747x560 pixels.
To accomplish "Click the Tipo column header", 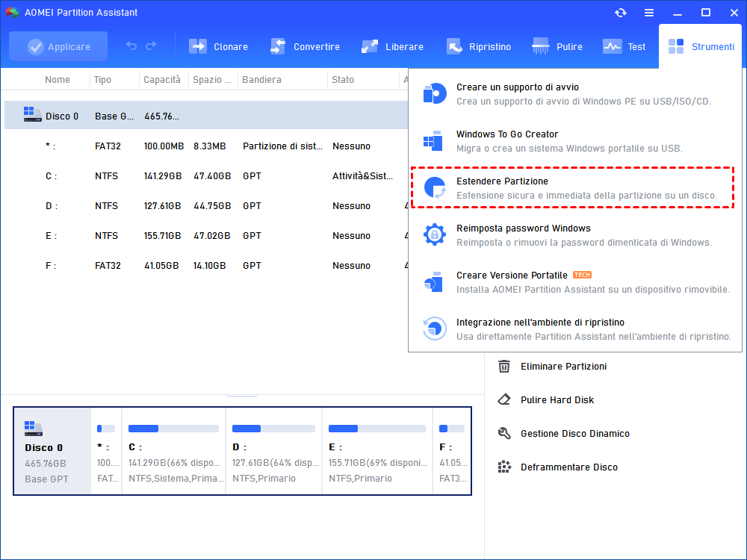I will (x=102, y=80).
